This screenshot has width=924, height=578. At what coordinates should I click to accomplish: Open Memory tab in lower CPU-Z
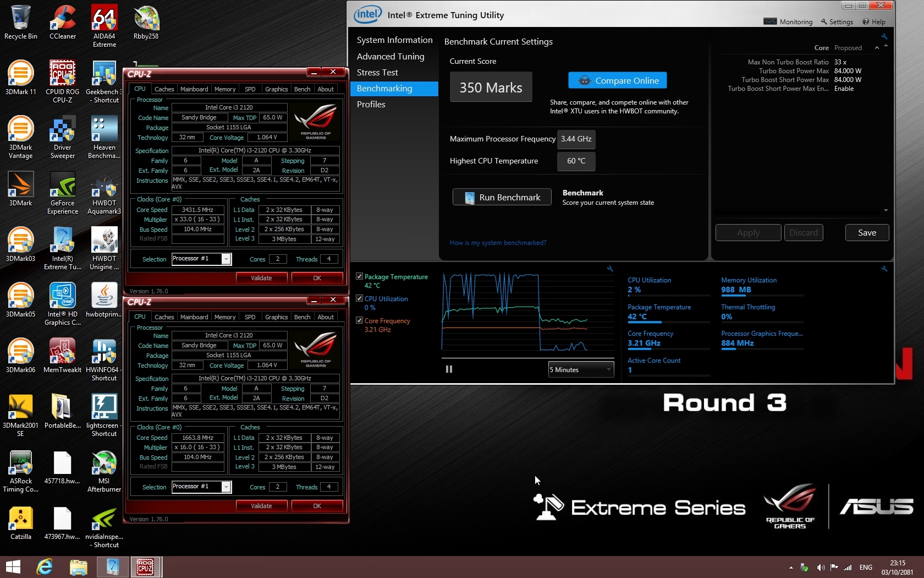point(225,317)
